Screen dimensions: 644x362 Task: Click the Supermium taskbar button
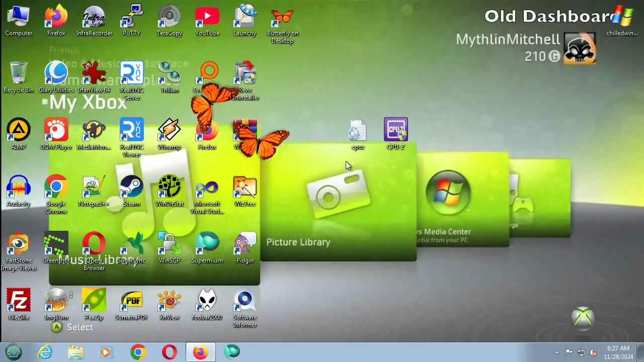pos(232,352)
